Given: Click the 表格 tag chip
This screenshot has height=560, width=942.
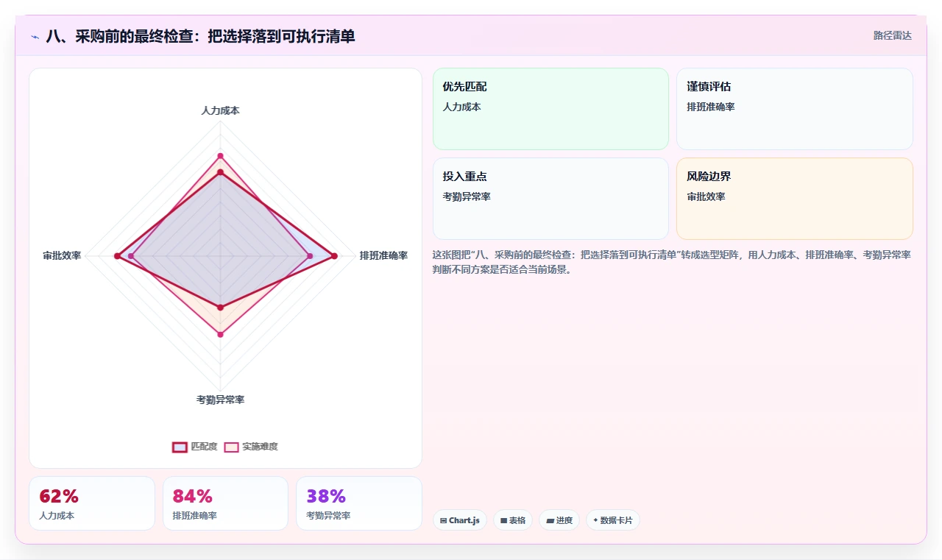Looking at the screenshot, I should [513, 520].
